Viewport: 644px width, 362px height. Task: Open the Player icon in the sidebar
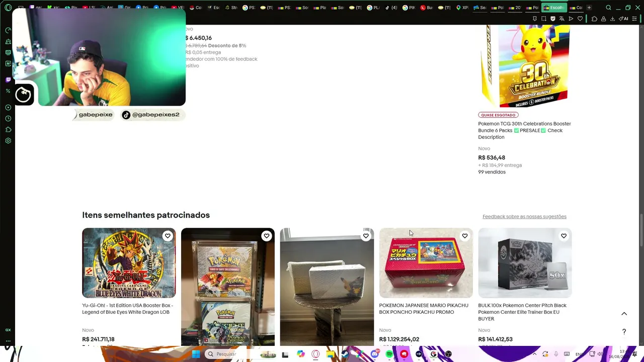pyautogui.click(x=8, y=108)
